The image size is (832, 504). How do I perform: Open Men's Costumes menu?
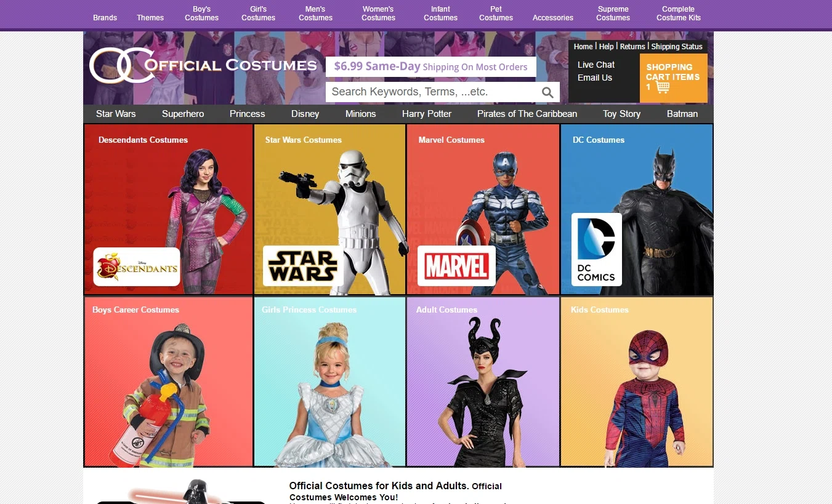315,14
